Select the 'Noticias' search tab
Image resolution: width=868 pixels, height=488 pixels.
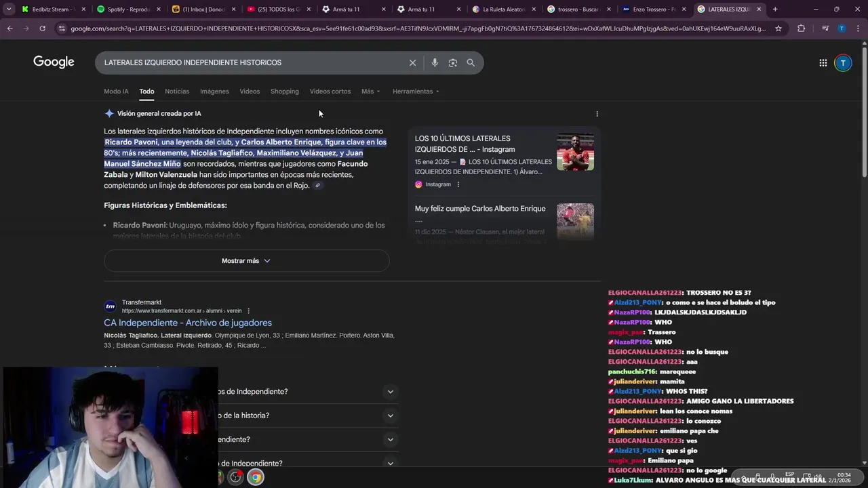[177, 91]
